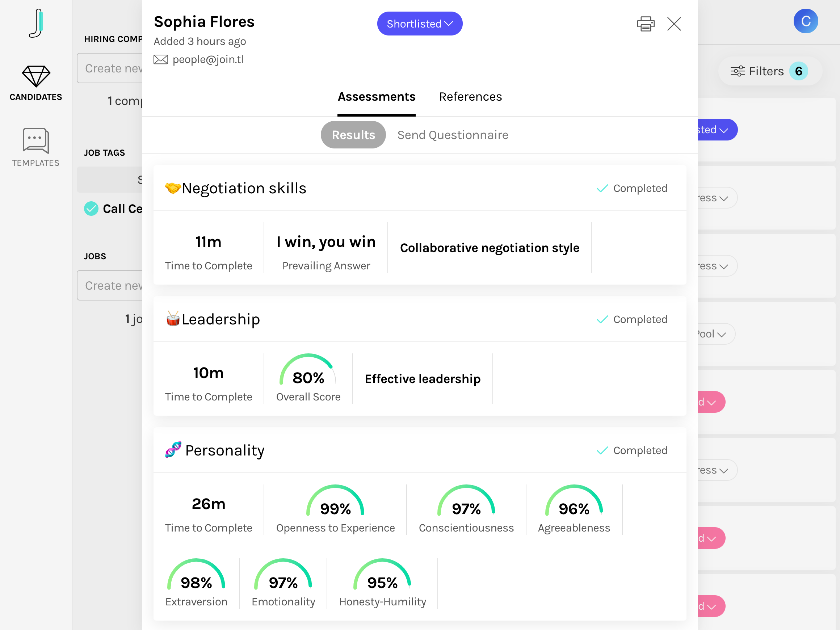840x630 pixels.
Task: Click the 11m time to complete value
Action: pos(208,242)
